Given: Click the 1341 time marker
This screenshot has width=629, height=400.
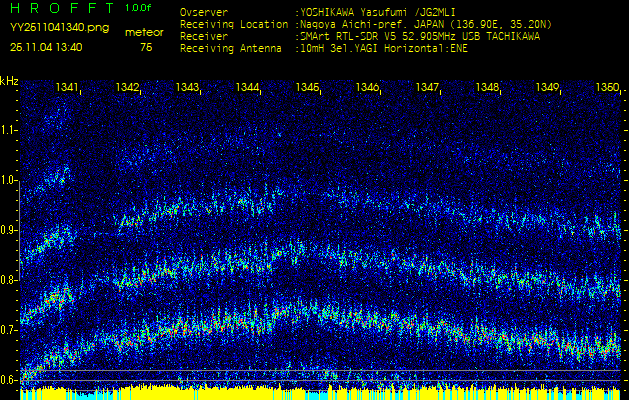Looking at the screenshot, I should tap(67, 88).
